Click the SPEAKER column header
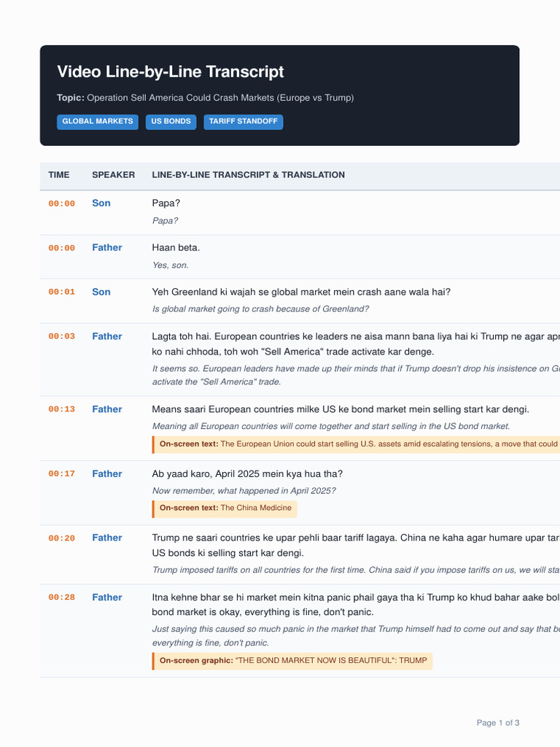The width and height of the screenshot is (560, 747). [113, 175]
